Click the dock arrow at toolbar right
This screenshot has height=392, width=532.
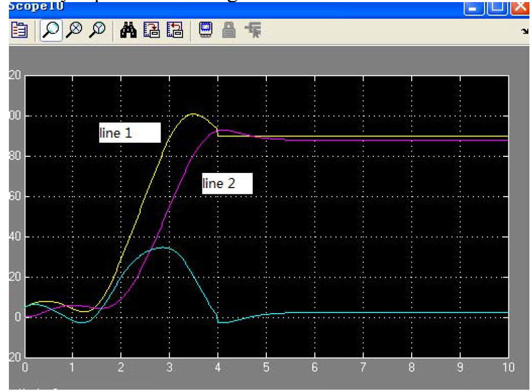pos(525,32)
